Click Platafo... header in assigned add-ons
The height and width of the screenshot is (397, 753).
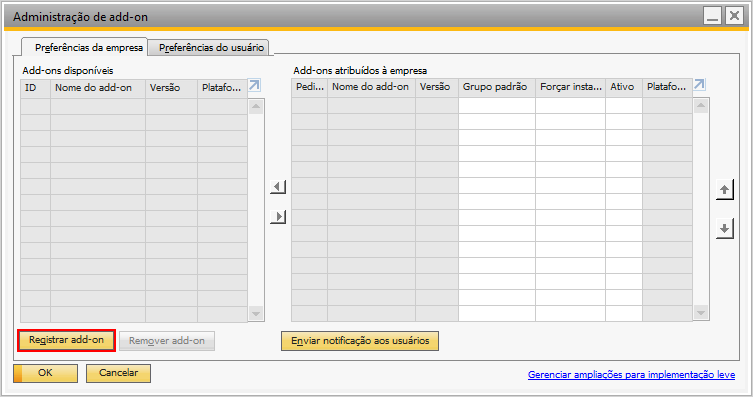(x=668, y=87)
